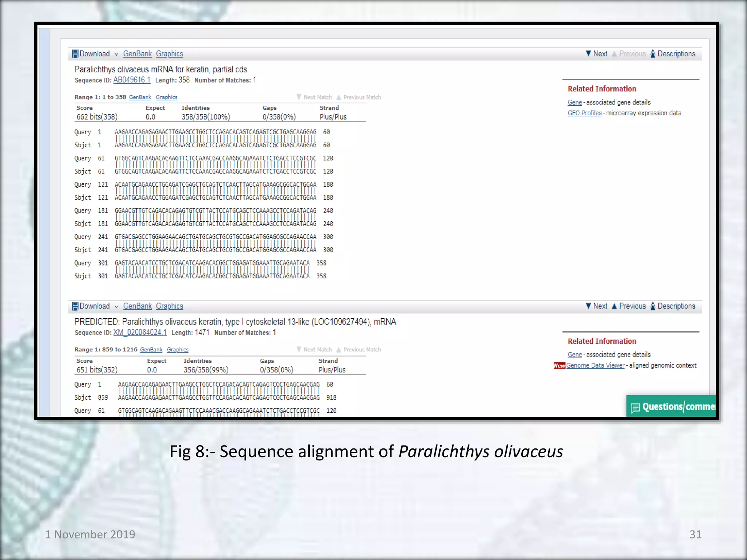This screenshot has width=747, height=560.
Task: Open Genome Data Viewer link
Action: 595,365
